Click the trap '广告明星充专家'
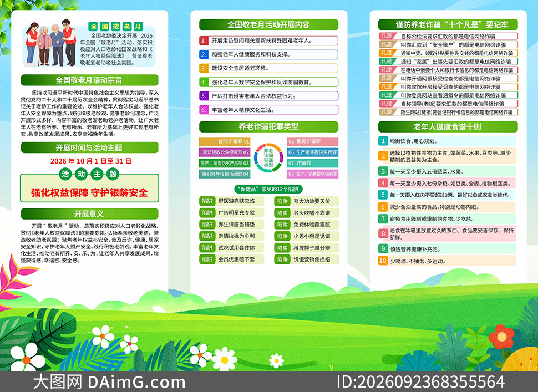Screen dimensions: 538x392 pyautogui.click(x=232, y=213)
